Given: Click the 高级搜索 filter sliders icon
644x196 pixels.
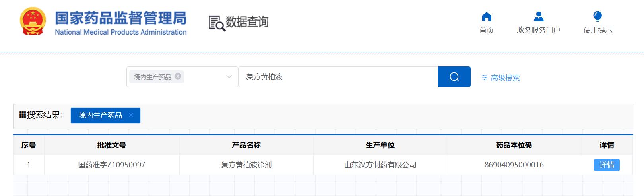Looking at the screenshot, I should coord(484,78).
